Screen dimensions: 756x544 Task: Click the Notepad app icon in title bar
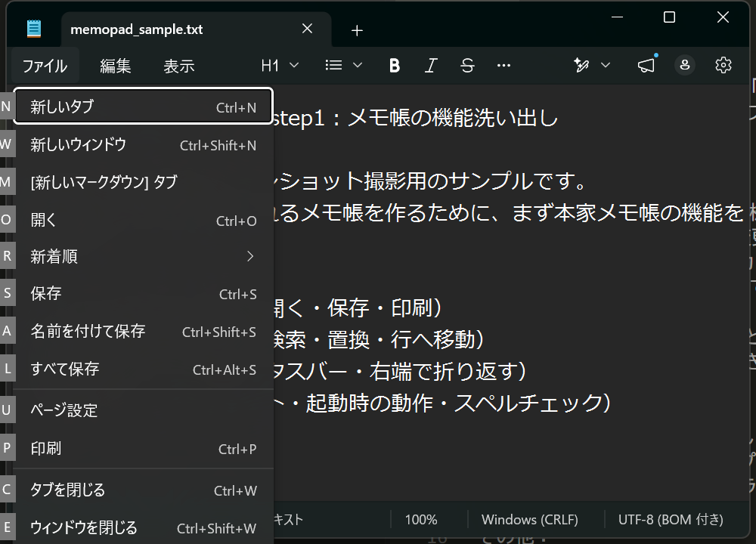pos(34,29)
